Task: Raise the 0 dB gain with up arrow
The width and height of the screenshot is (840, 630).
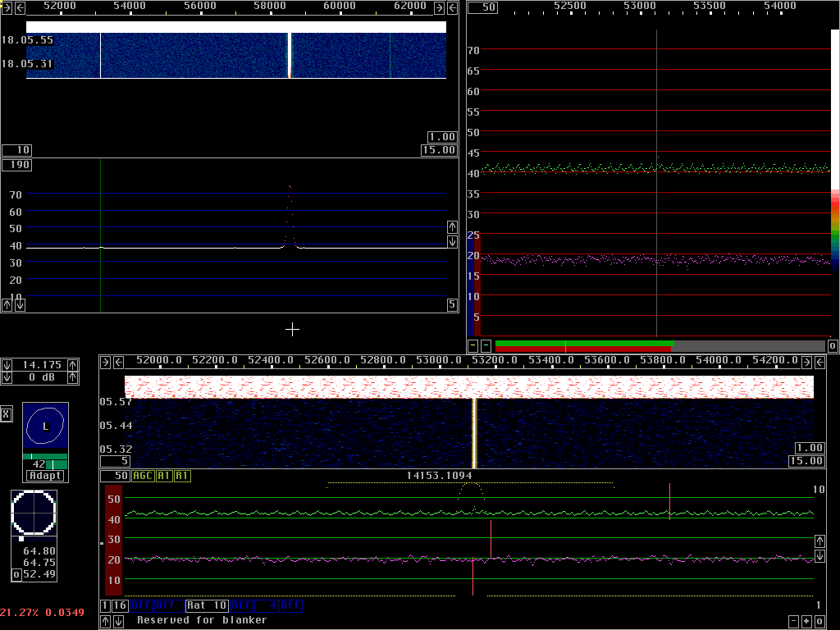Action: 73,377
